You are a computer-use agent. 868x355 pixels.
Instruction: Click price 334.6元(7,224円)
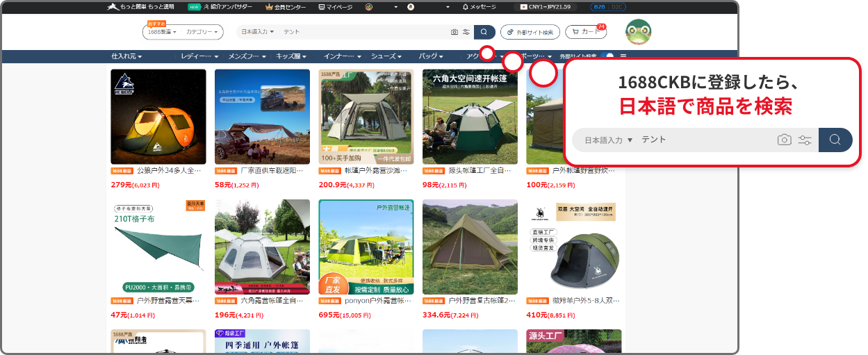452,315
